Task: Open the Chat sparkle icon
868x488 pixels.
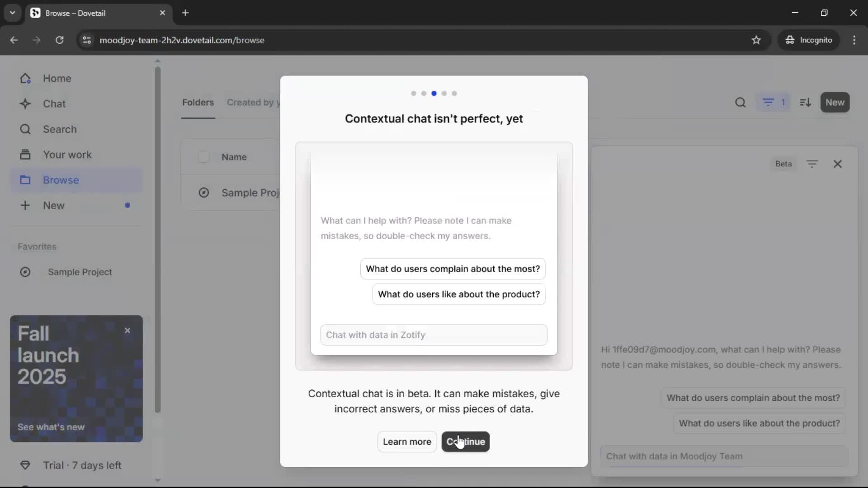Action: 25,104
